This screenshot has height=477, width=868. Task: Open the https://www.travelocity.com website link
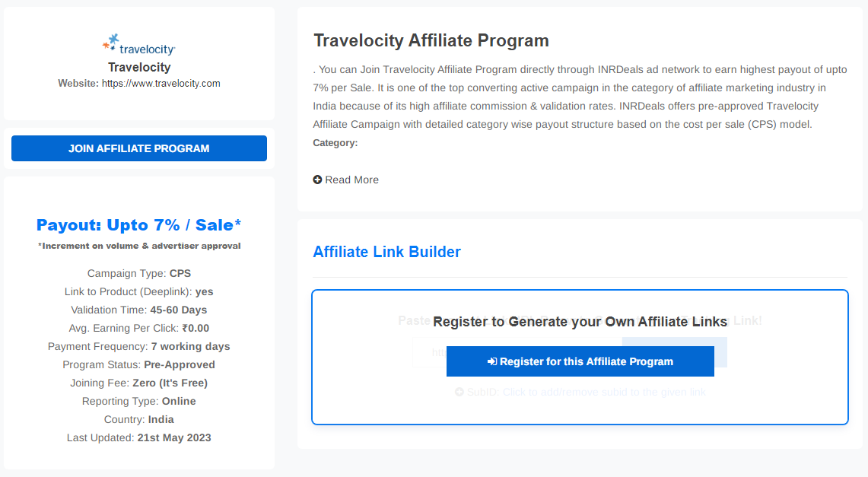161,84
